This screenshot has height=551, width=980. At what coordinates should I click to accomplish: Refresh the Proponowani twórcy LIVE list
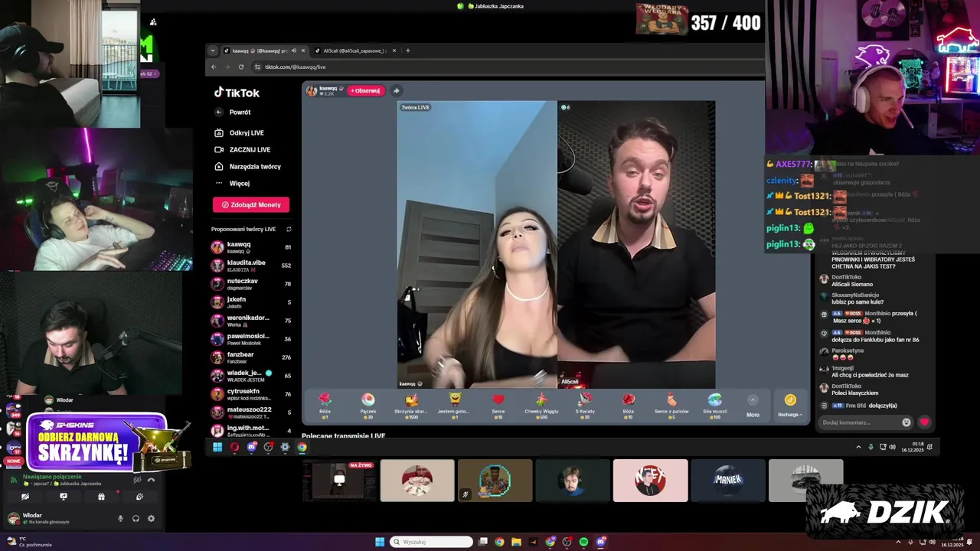(x=289, y=229)
